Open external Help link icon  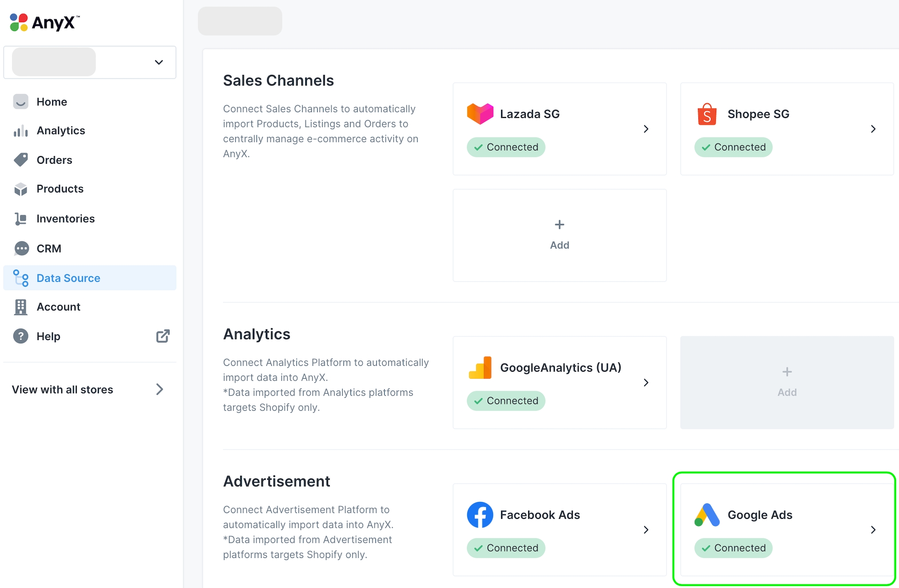pyautogui.click(x=162, y=336)
